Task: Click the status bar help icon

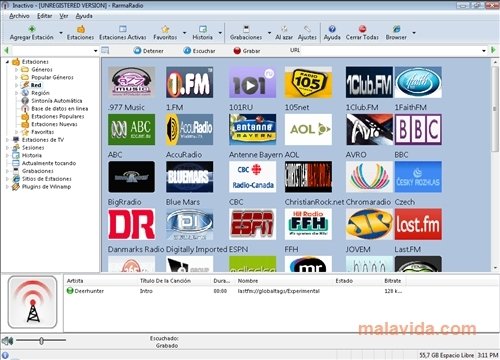Action: tap(5, 355)
